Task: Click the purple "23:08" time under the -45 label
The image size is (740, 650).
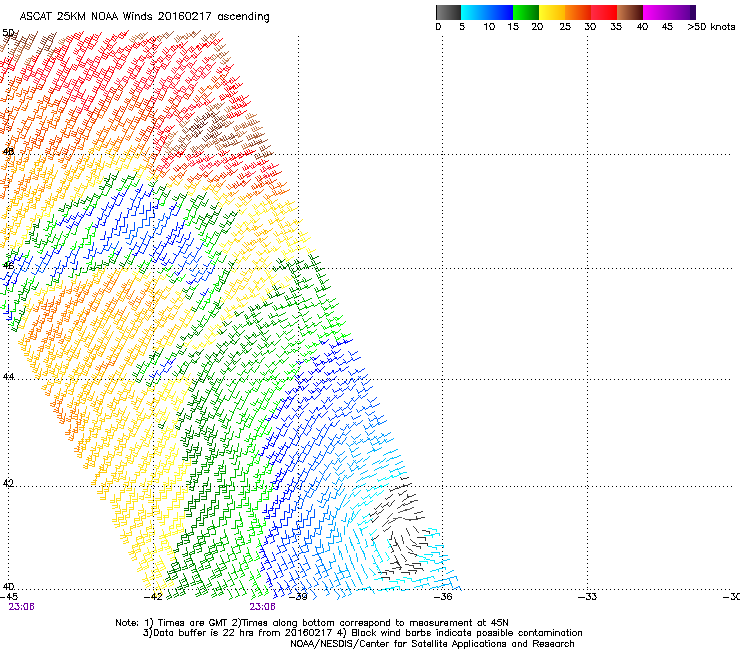Action: coord(21,607)
